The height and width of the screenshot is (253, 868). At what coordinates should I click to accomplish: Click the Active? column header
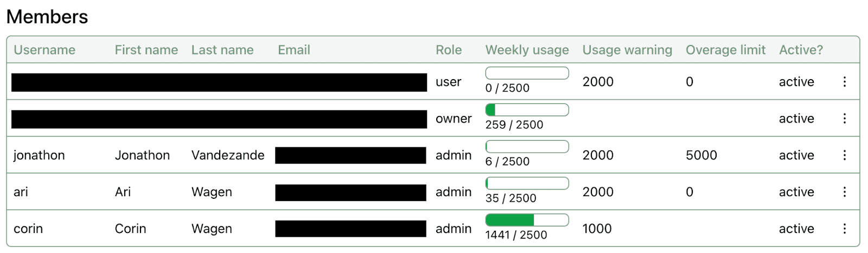click(x=801, y=50)
